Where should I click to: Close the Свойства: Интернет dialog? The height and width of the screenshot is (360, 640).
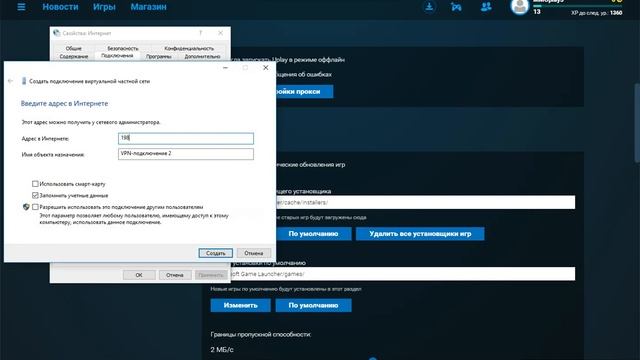(220, 33)
